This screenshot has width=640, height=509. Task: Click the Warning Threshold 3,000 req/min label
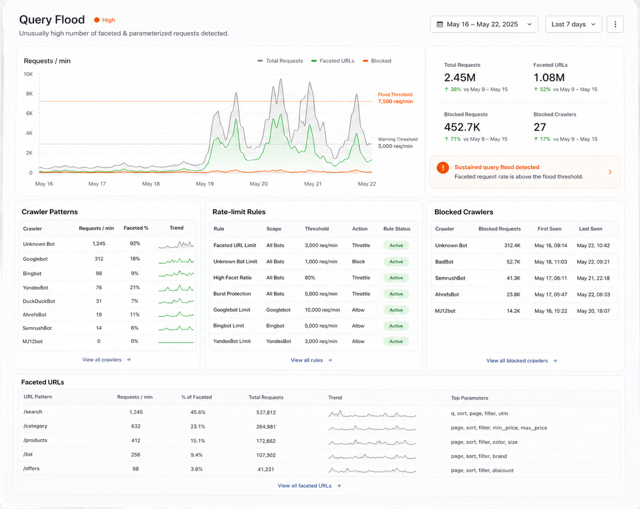click(x=398, y=142)
